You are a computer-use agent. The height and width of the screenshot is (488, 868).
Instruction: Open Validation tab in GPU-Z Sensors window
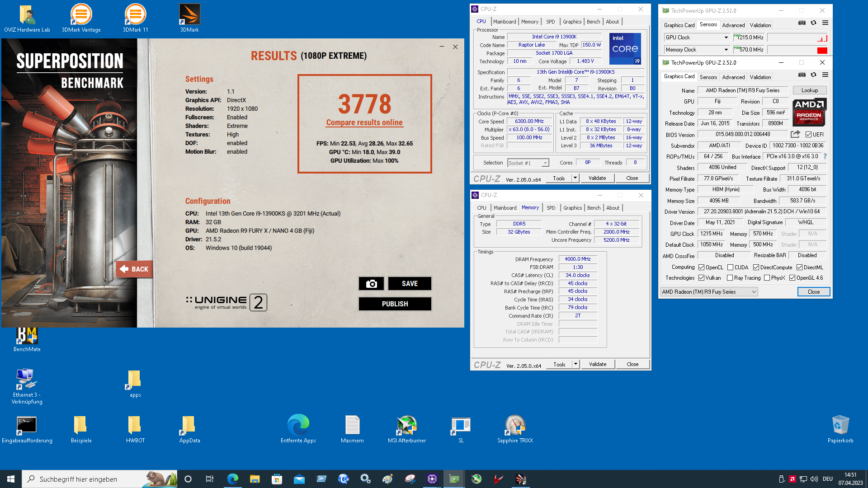pos(760,25)
